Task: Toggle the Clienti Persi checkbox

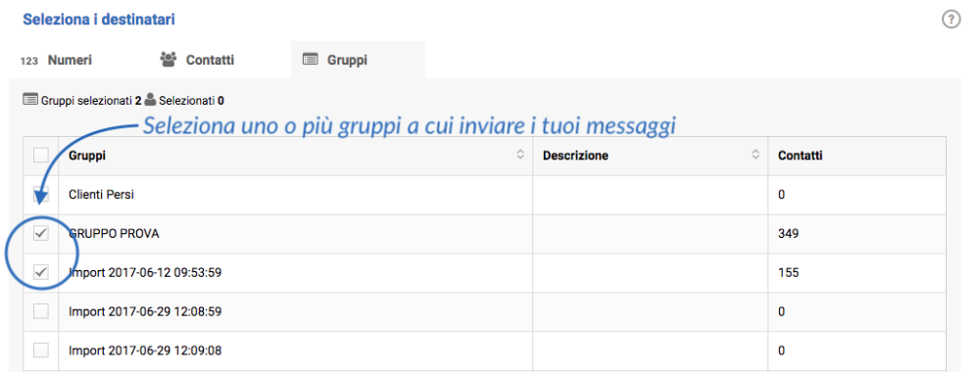Action: tap(40, 195)
